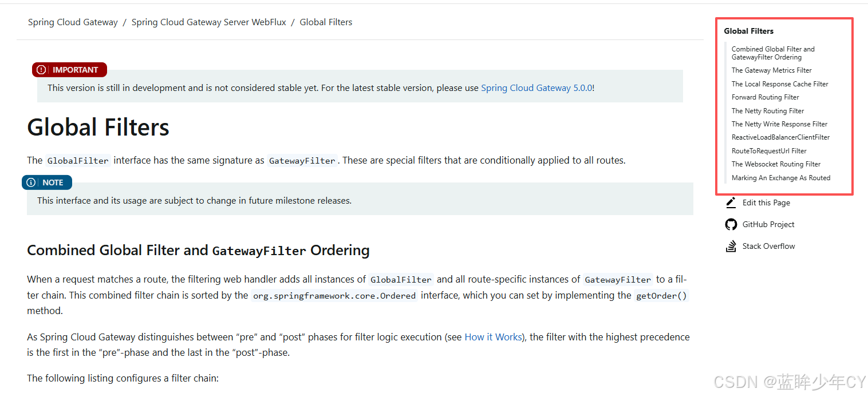The image size is (868, 397).
Task: Open the How it Works link
Action: (x=493, y=337)
